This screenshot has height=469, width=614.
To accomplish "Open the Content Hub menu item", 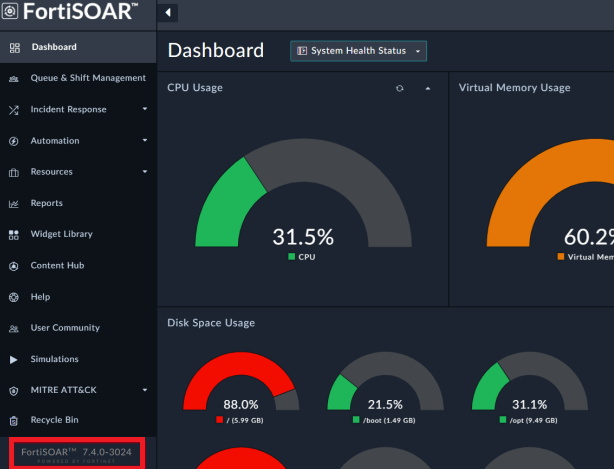I will pos(78,265).
